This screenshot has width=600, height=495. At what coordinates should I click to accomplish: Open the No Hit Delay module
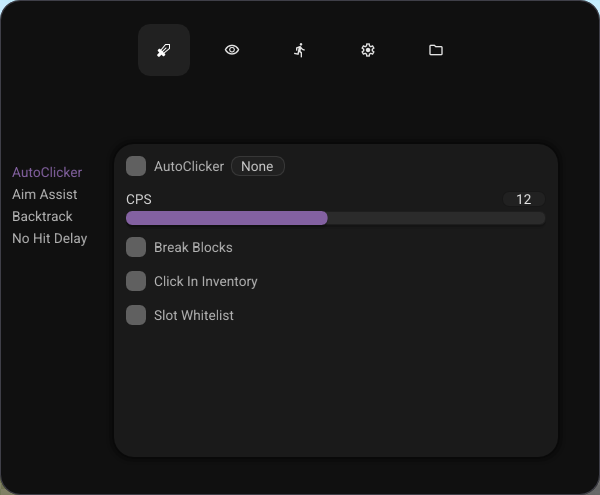pos(50,238)
